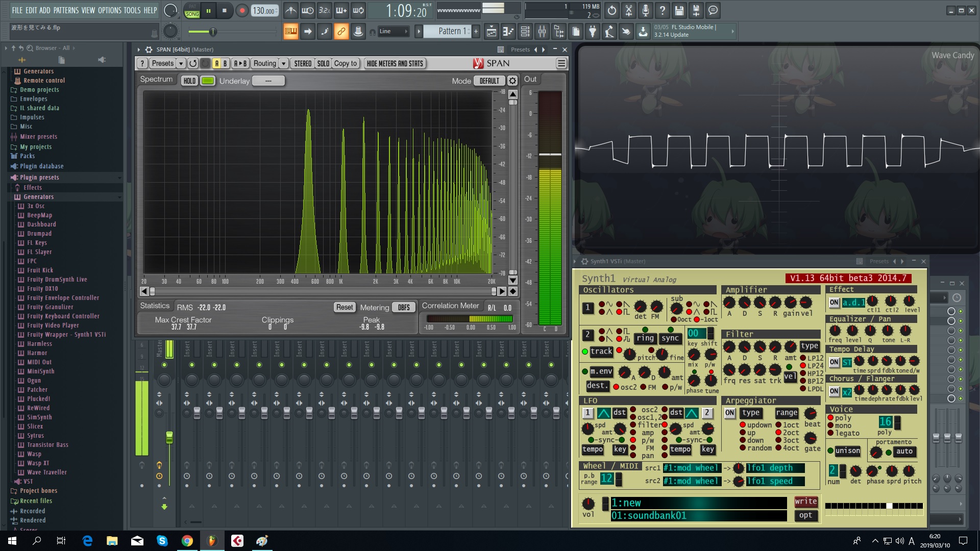Click the undo history icon
980x551 pixels.
[x=612, y=10]
